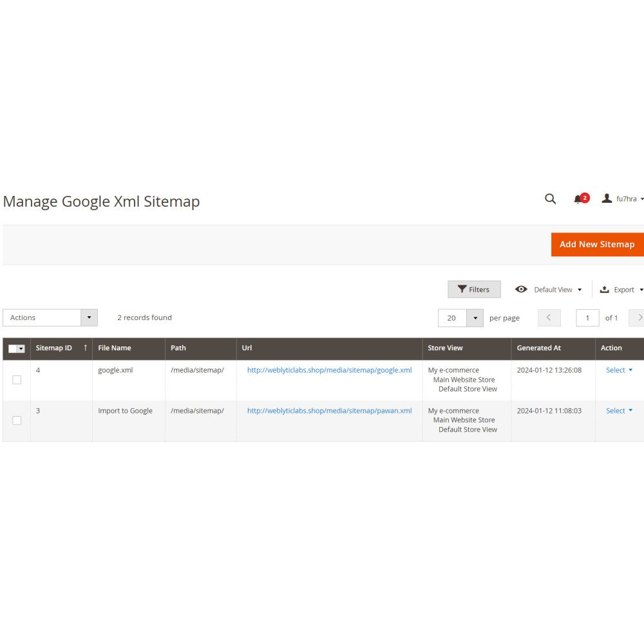Open the pawan.xml sitemap URL link
644x644 pixels.
click(x=329, y=411)
